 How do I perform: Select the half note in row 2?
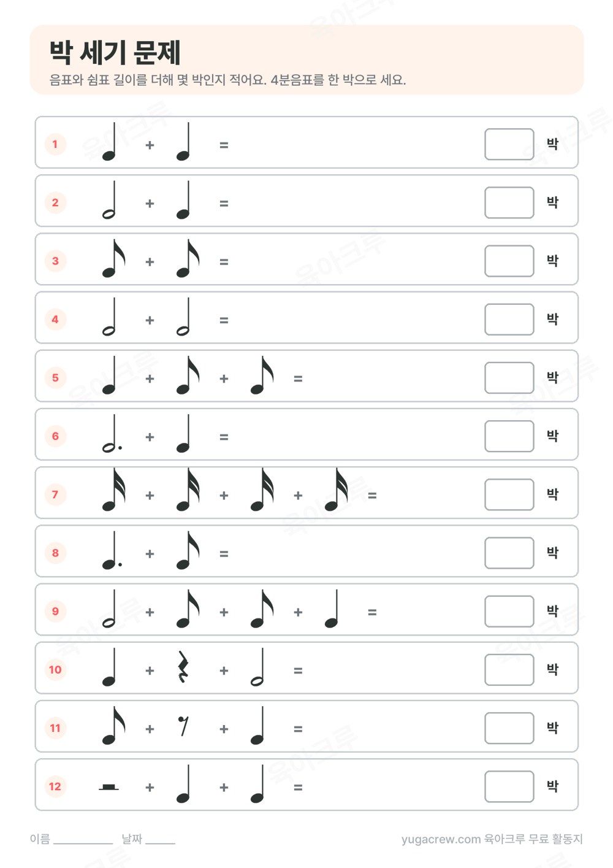(110, 200)
